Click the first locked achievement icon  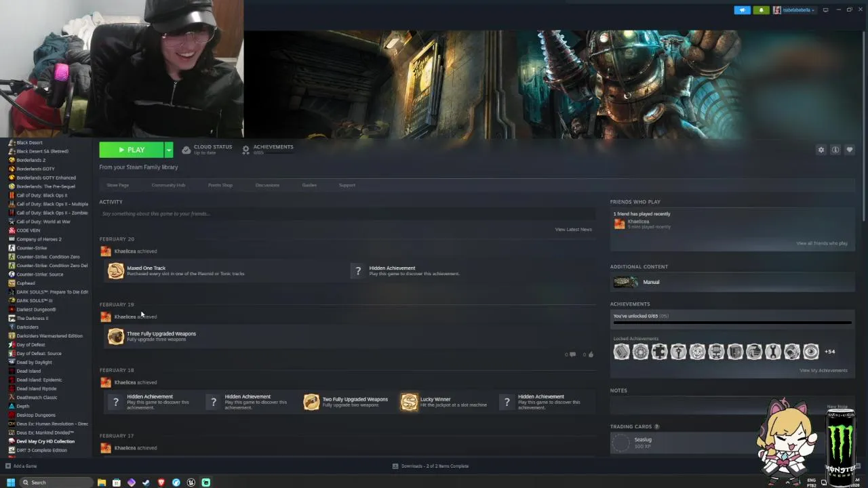click(622, 352)
